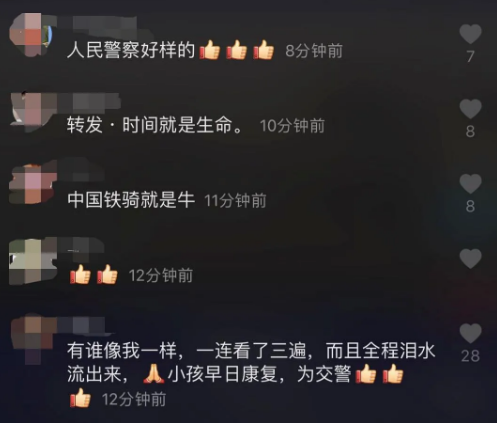The width and height of the screenshot is (497, 423).
Task: Tap the like count 28
Action: point(470,356)
